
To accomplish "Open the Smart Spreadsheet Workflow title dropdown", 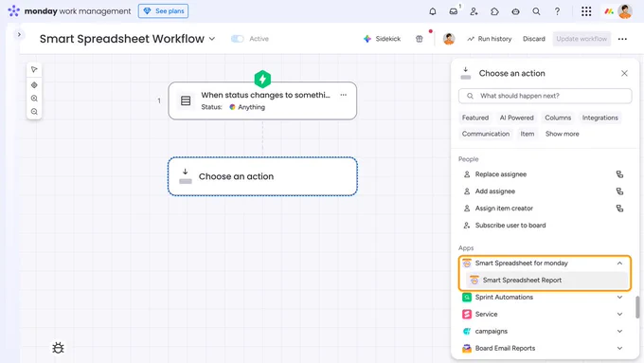I will 212,39.
